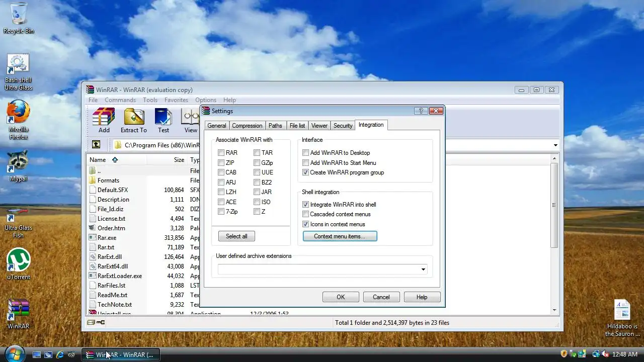Select the Bash shell Ultra Glass shortcut
Screen dimensions: 644x362
(18, 72)
